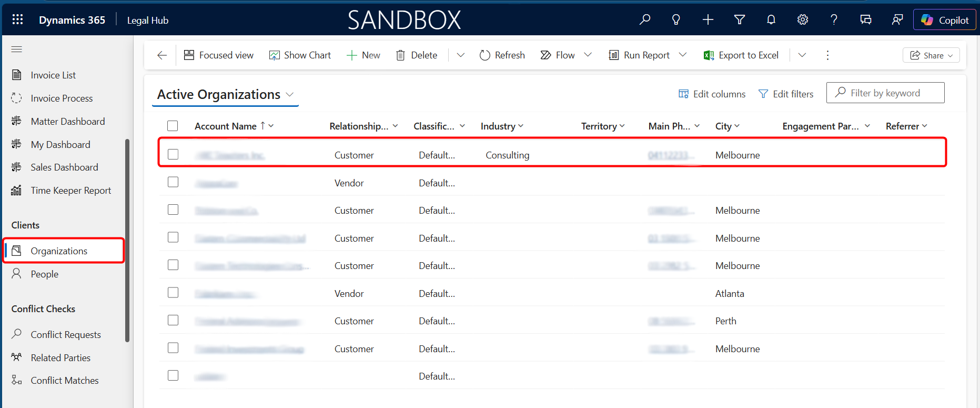
Task: Click the Atlanta city cell
Action: coord(730,294)
